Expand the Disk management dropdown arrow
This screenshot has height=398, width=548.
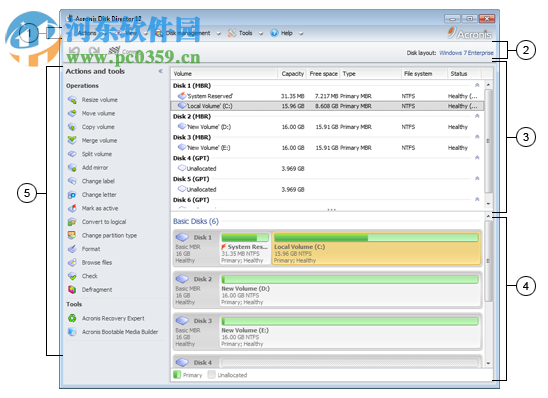point(218,34)
